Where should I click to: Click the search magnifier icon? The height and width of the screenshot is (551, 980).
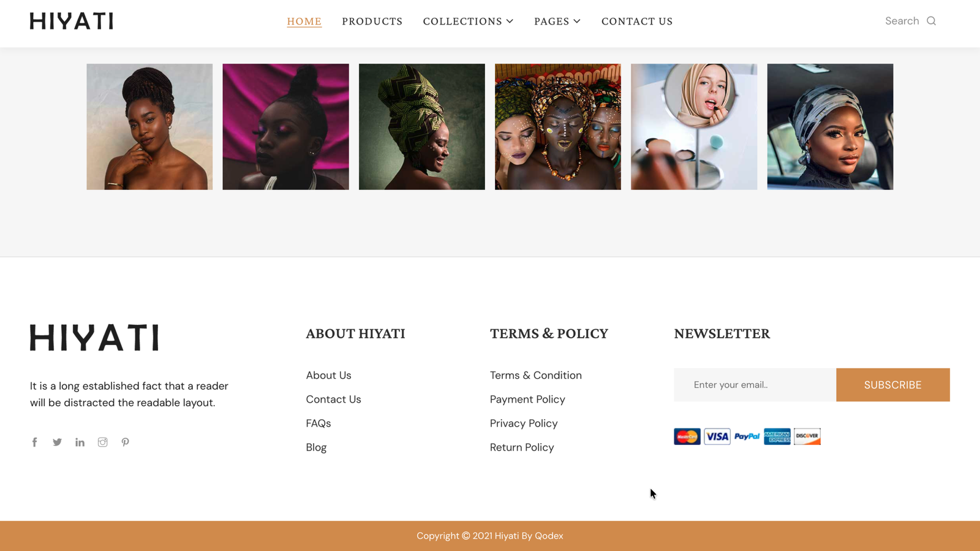point(931,21)
